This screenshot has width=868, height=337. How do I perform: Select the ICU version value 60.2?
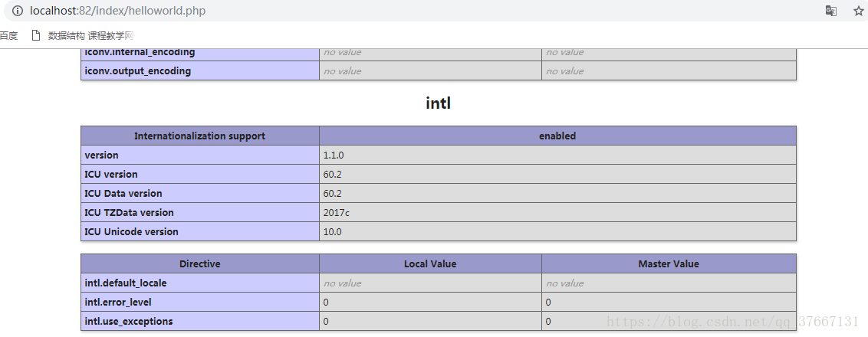coord(332,175)
